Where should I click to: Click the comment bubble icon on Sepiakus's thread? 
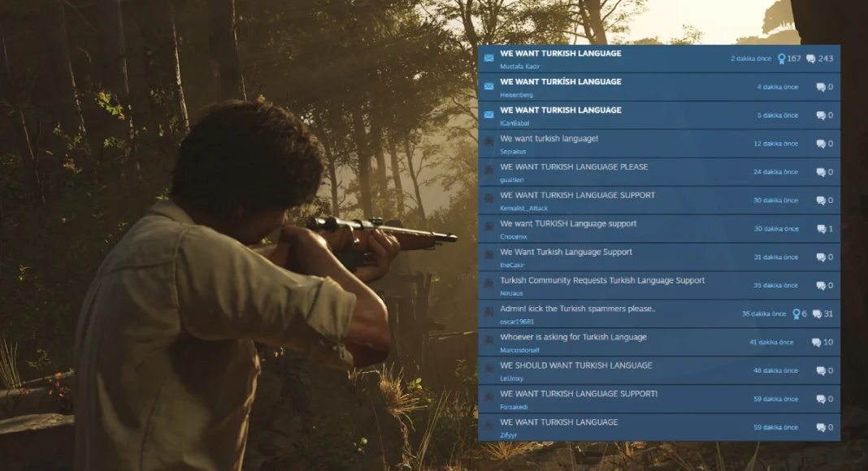point(821,144)
